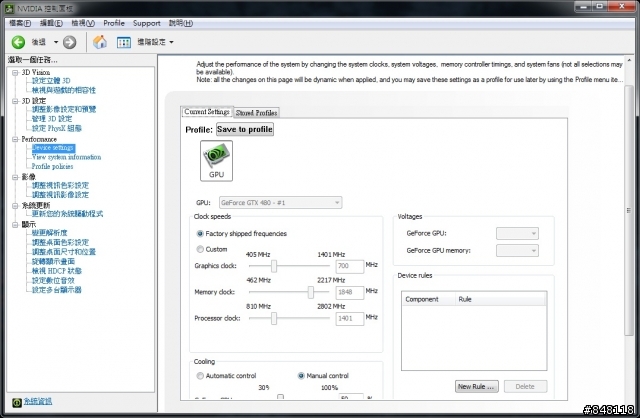Open 更新您的系統驅動程式 in the tree

click(x=67, y=214)
